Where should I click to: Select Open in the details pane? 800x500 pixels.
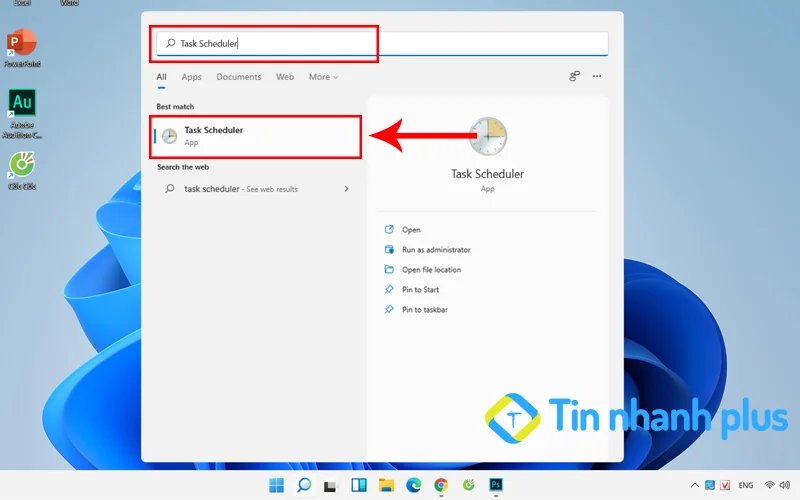(411, 230)
